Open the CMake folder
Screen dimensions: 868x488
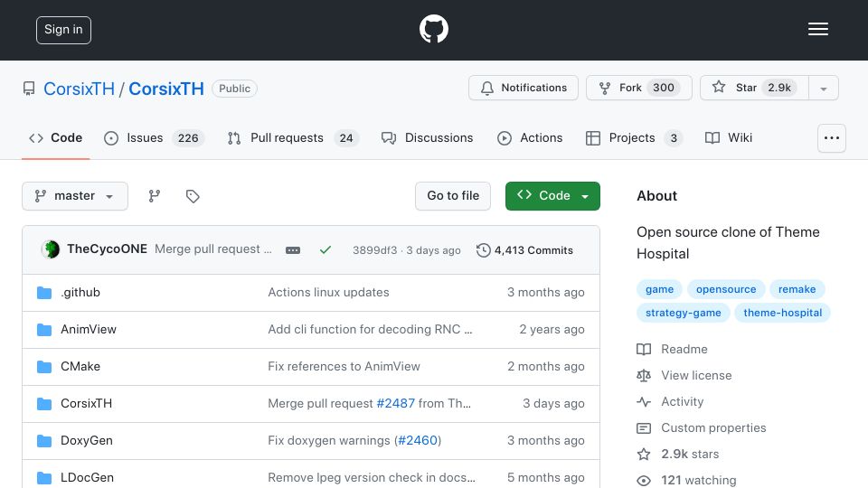[x=80, y=366]
